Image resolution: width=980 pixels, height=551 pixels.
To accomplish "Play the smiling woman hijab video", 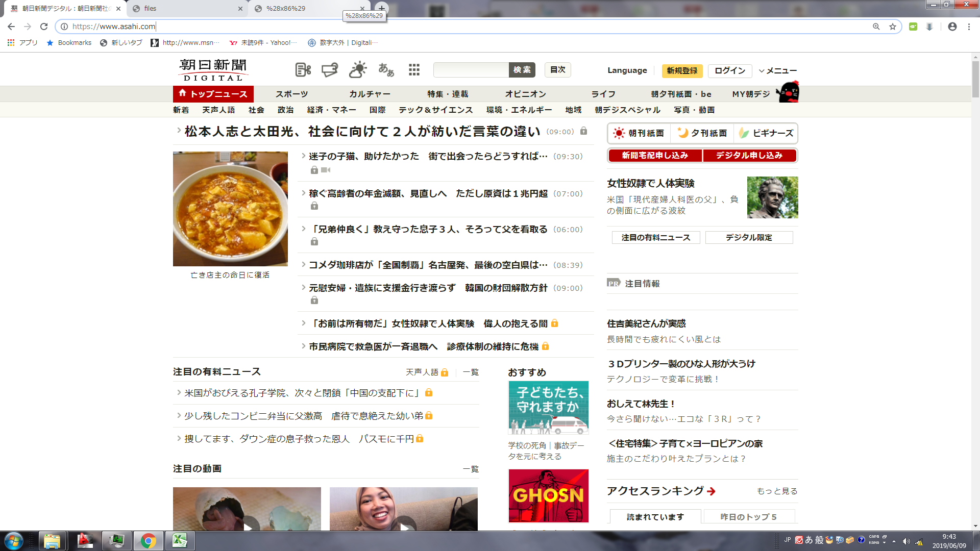I will coord(404,509).
